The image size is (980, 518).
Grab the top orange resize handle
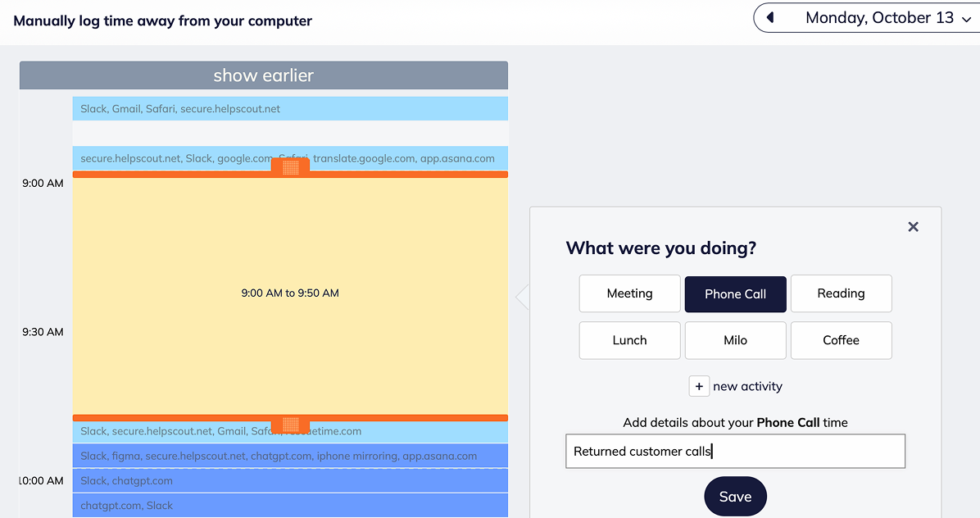click(290, 167)
